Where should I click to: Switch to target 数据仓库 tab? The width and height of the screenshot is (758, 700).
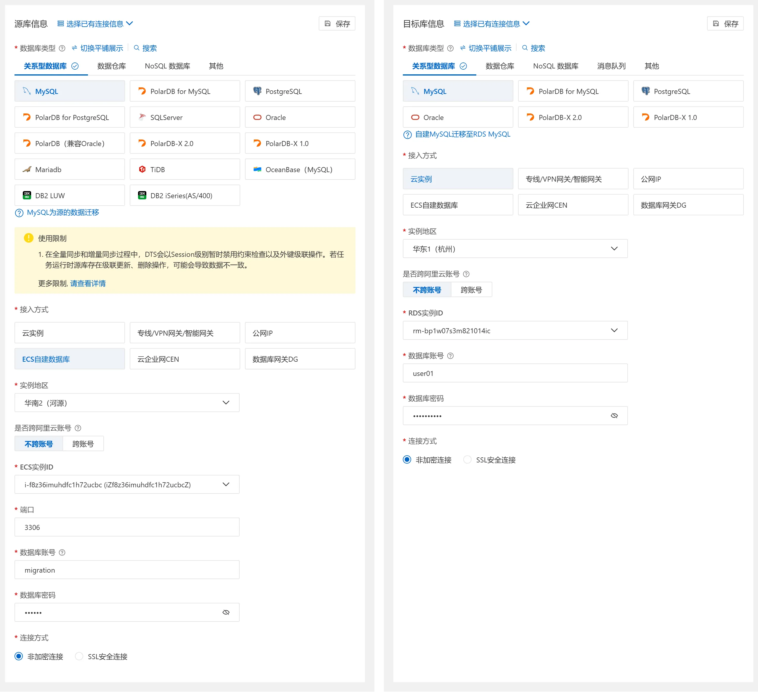click(500, 66)
